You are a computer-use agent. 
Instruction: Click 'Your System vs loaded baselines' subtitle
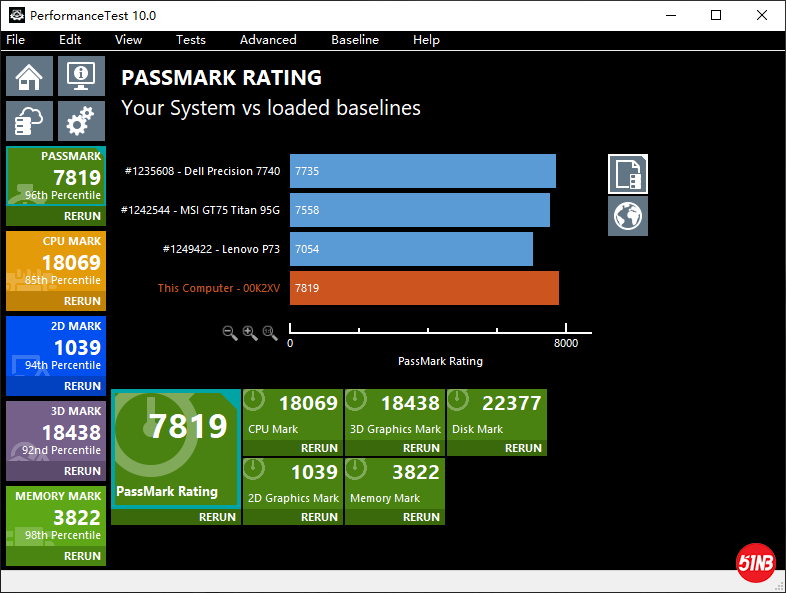[x=271, y=108]
